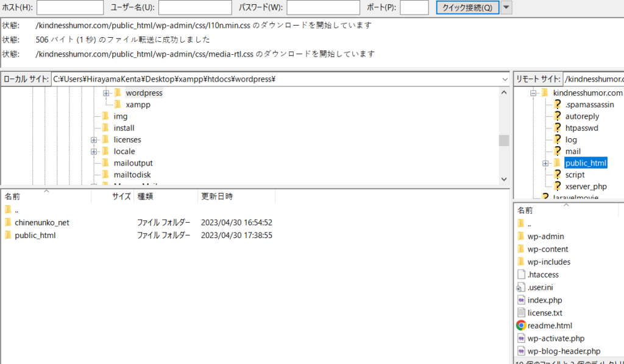Select wp-admin folder in remote list

tap(545, 236)
